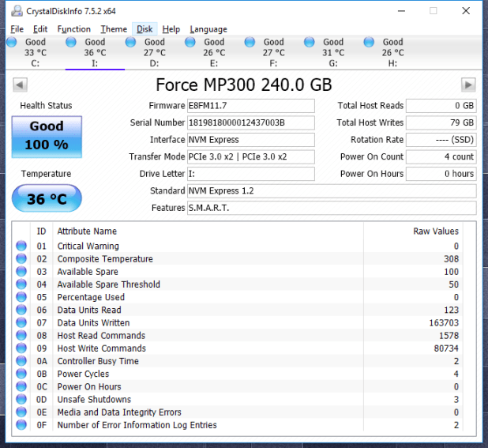The image size is (488, 448).
Task: Click status icon for Available Spare Threshold row
Action: point(21,284)
